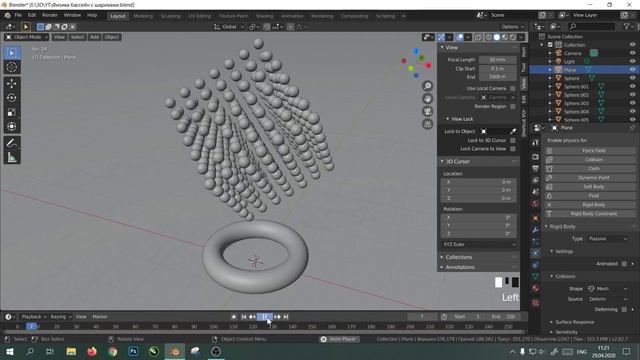Click the eyedropper next to Lock to Object
The image size is (640, 360).
click(x=513, y=131)
